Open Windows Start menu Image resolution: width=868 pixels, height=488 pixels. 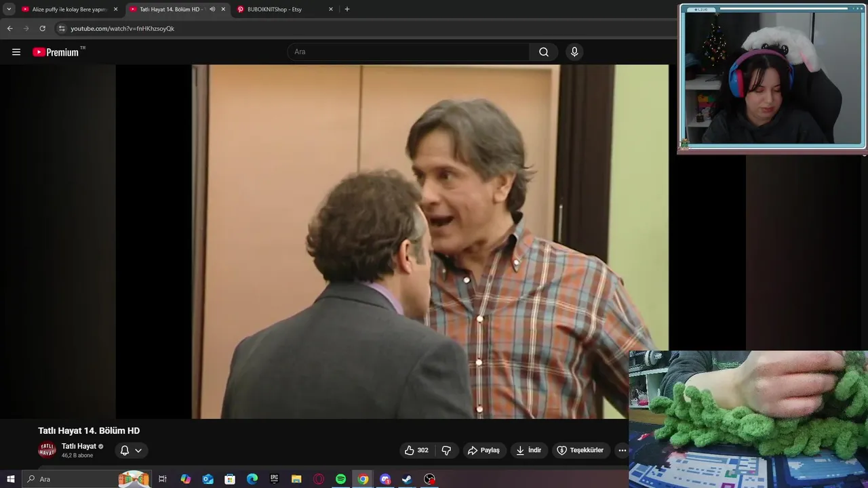pyautogui.click(x=11, y=479)
